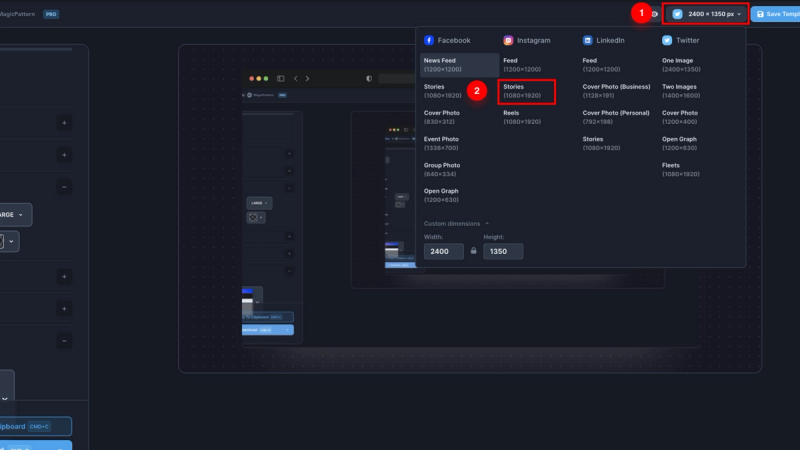800x450 pixels.
Task: Choose Instagram Reels (1080×1920) preset
Action: (x=522, y=117)
